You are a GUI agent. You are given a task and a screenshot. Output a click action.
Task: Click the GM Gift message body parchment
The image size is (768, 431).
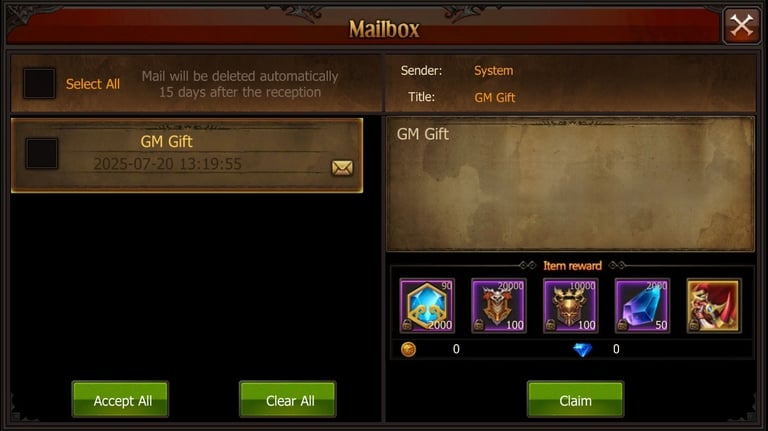(x=571, y=184)
